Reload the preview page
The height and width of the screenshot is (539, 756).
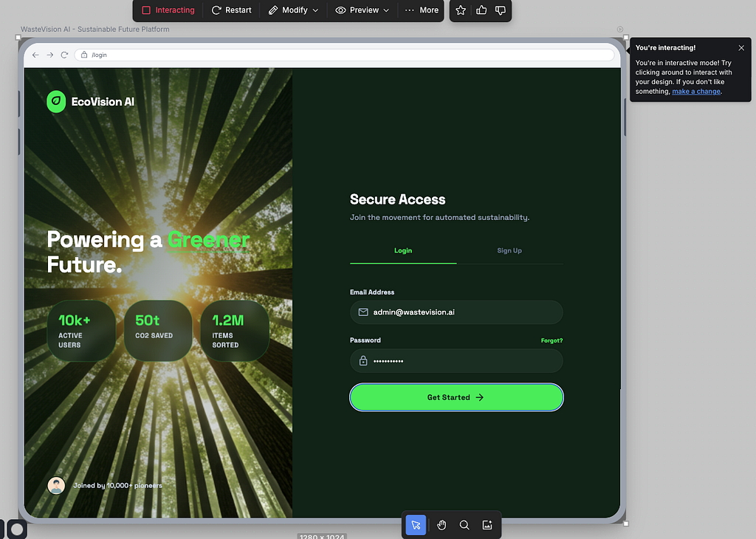(x=64, y=55)
